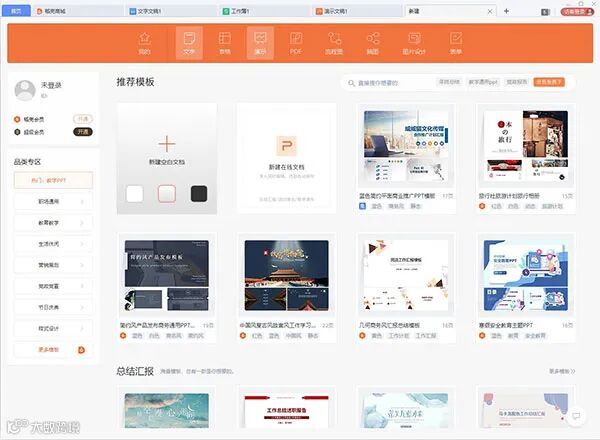Image resolution: width=600 pixels, height=440 pixels.
Task: Open the 蓝色简约 business promotion PPT thumbnail
Action: [x=406, y=146]
